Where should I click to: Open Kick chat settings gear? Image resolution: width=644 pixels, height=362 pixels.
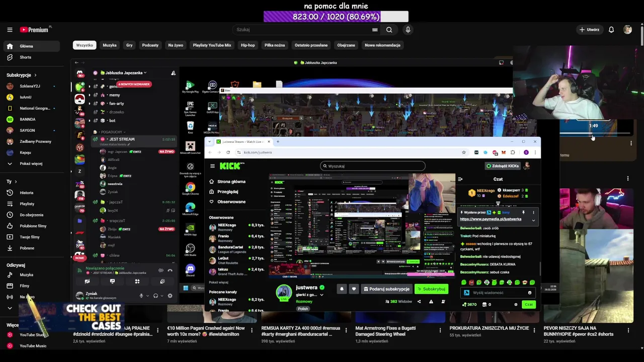pos(515,304)
